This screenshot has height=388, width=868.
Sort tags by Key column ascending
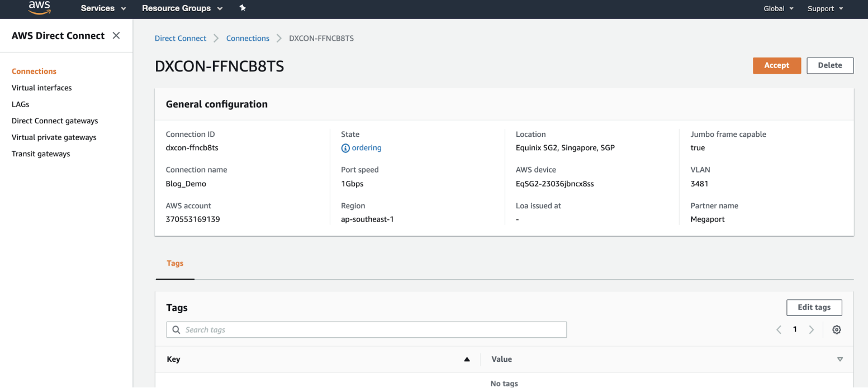click(467, 359)
